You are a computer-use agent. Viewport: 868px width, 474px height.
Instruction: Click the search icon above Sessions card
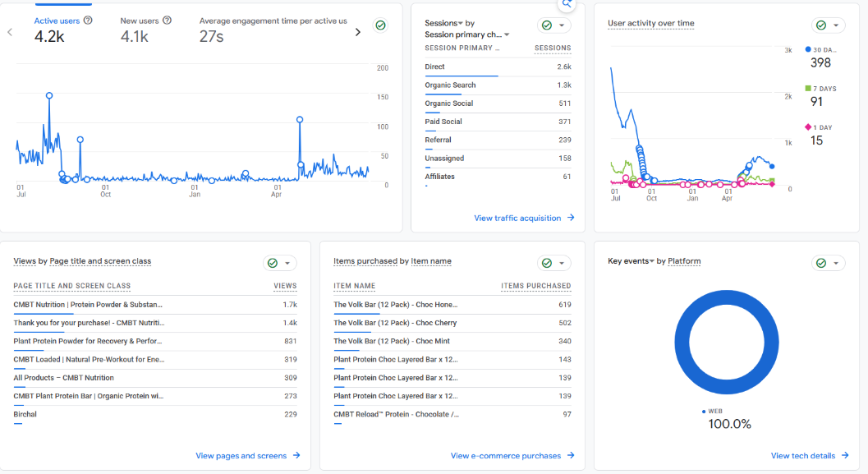567,4
